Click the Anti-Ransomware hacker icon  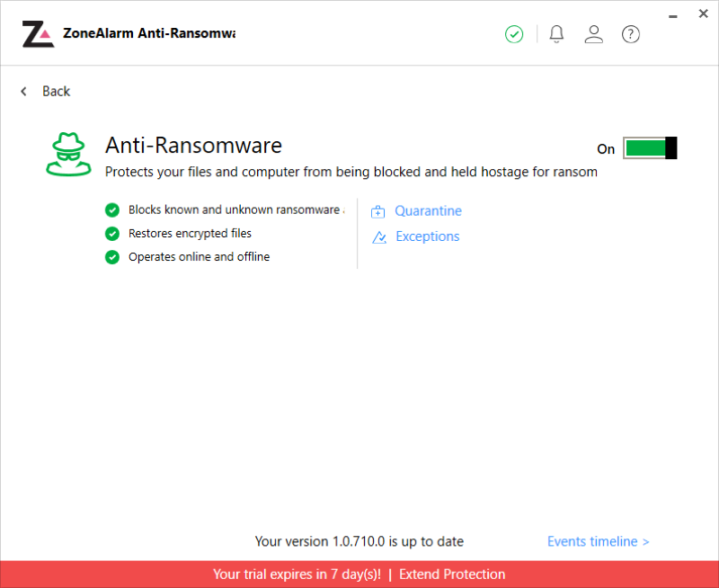coord(67,154)
